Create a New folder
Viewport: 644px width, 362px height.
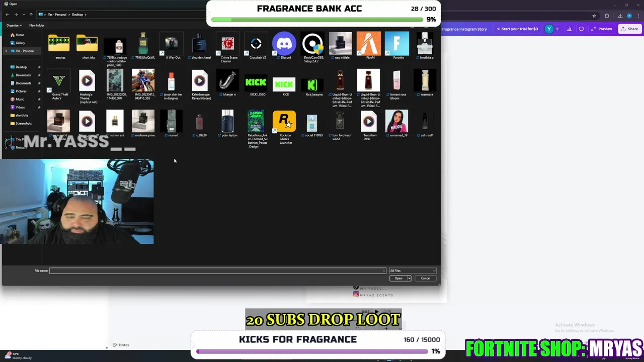[x=36, y=25]
